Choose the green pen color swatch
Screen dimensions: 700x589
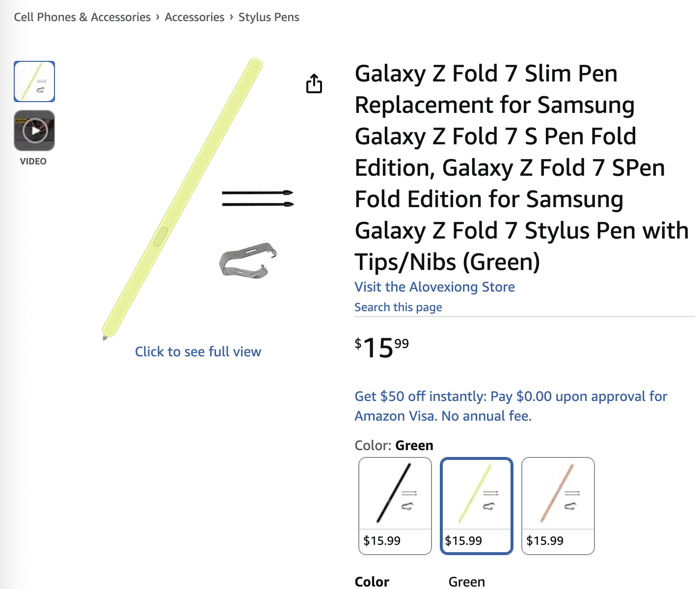click(x=477, y=506)
